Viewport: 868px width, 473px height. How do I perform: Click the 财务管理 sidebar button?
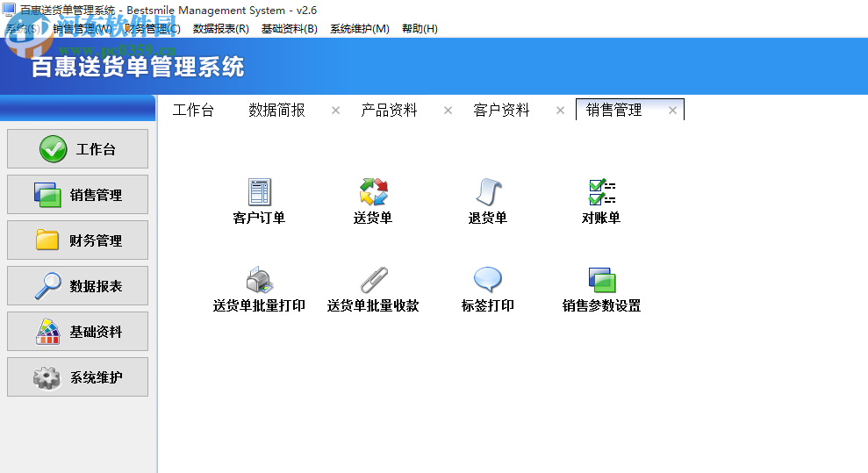77,240
